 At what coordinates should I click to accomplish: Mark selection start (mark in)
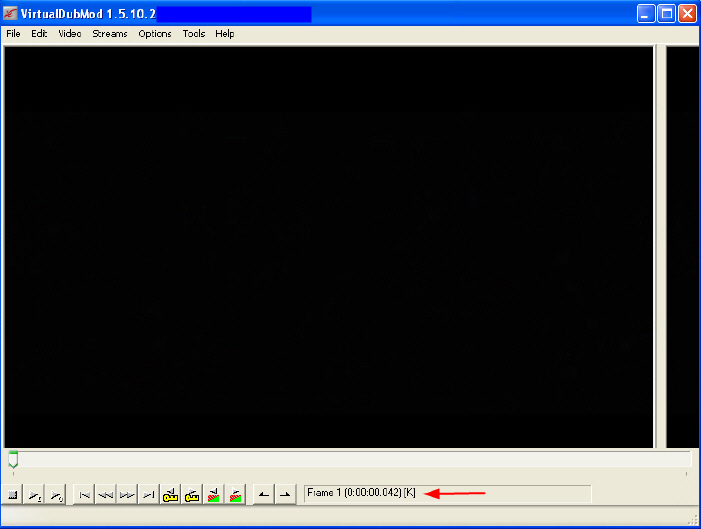(x=264, y=495)
